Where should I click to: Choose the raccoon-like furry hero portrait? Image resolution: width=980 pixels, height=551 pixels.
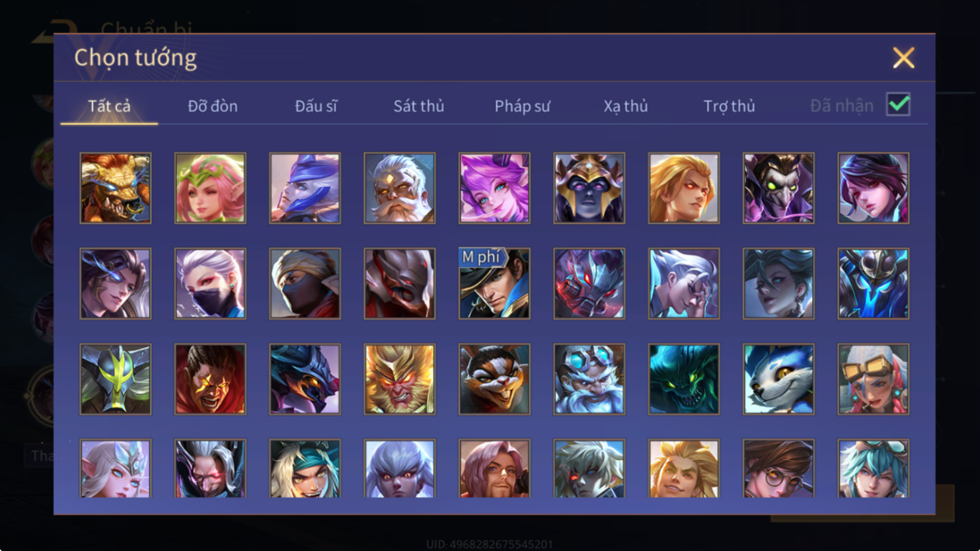click(x=494, y=379)
